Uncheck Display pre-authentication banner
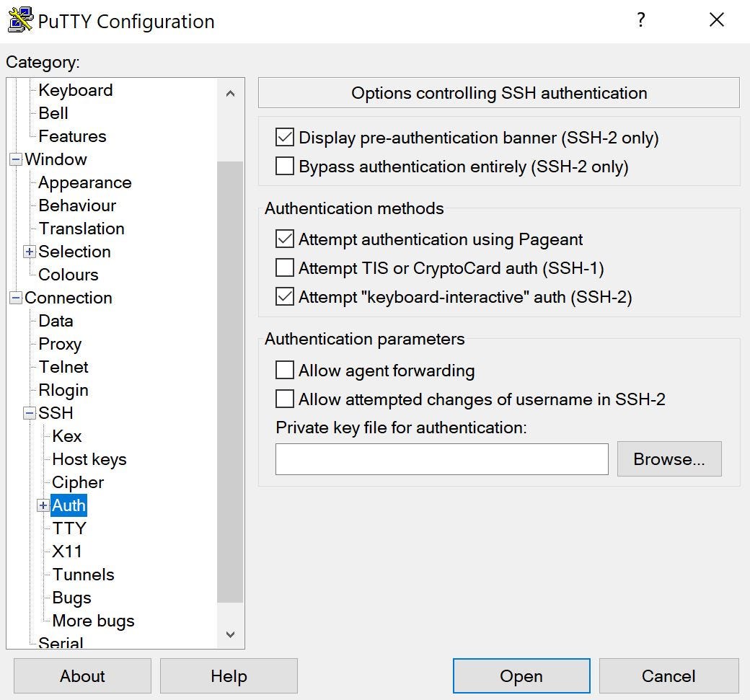The width and height of the screenshot is (750, 700). (x=286, y=137)
